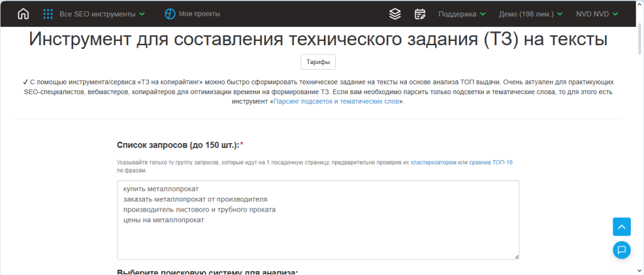Open the Все SEO инструменты menu label
The height and width of the screenshot is (275, 644).
[x=96, y=14]
